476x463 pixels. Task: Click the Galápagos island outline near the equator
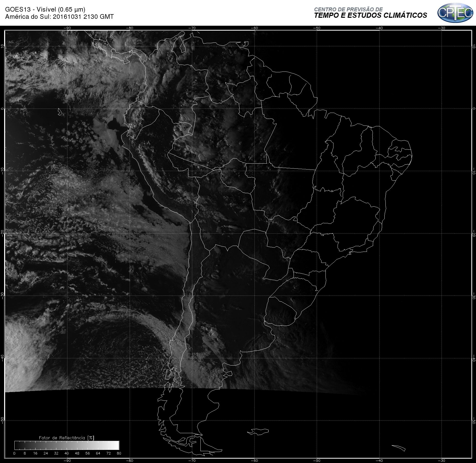[x=60, y=112]
